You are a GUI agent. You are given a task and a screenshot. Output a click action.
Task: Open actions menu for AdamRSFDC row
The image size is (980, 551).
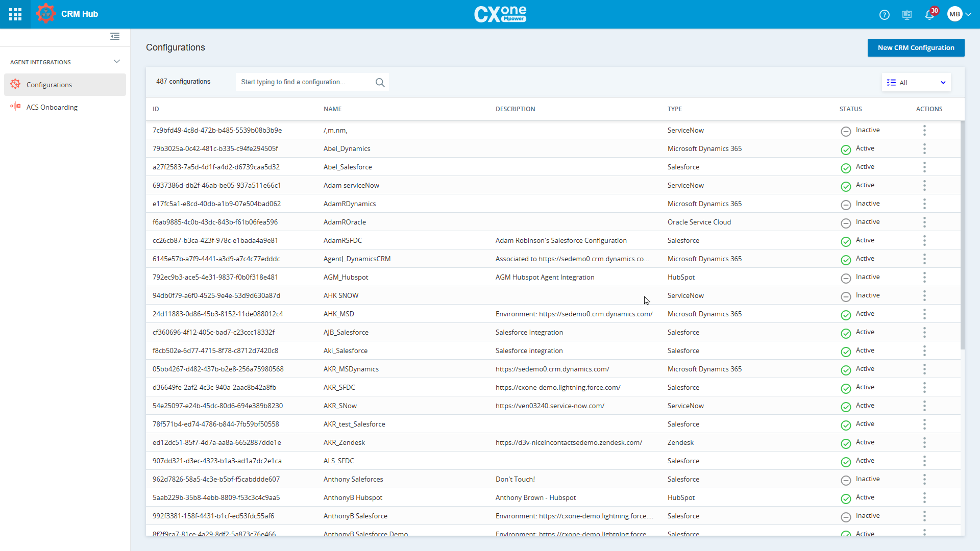924,240
